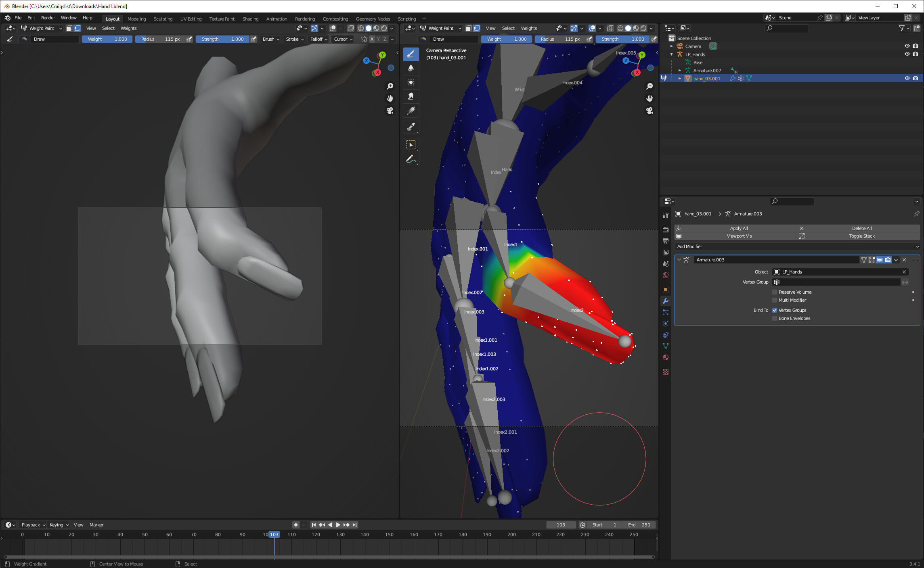Open the Render properties tab
The width and height of the screenshot is (924, 568).
(666, 230)
